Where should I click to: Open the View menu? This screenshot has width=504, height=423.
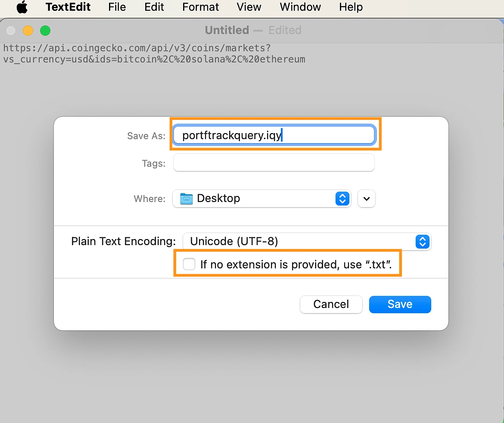coord(249,7)
